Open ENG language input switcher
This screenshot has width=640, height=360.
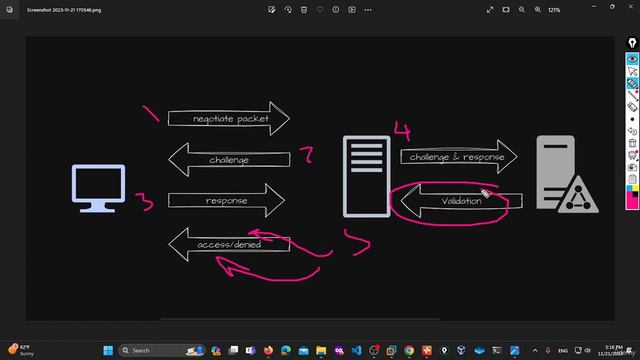tap(563, 351)
